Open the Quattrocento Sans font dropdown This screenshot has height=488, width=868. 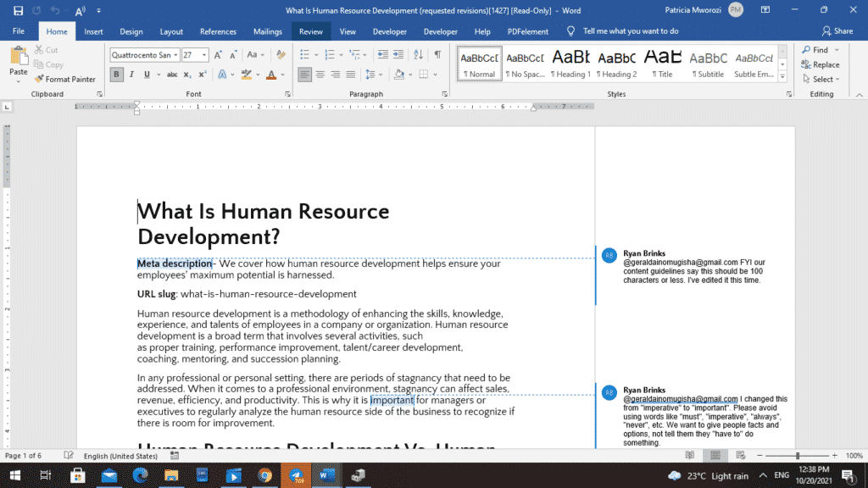coord(175,53)
